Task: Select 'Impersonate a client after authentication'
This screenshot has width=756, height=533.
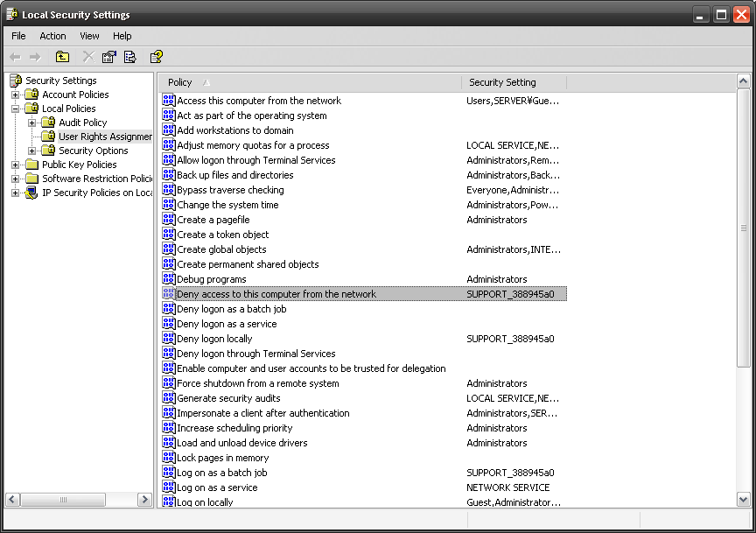Action: point(263,413)
